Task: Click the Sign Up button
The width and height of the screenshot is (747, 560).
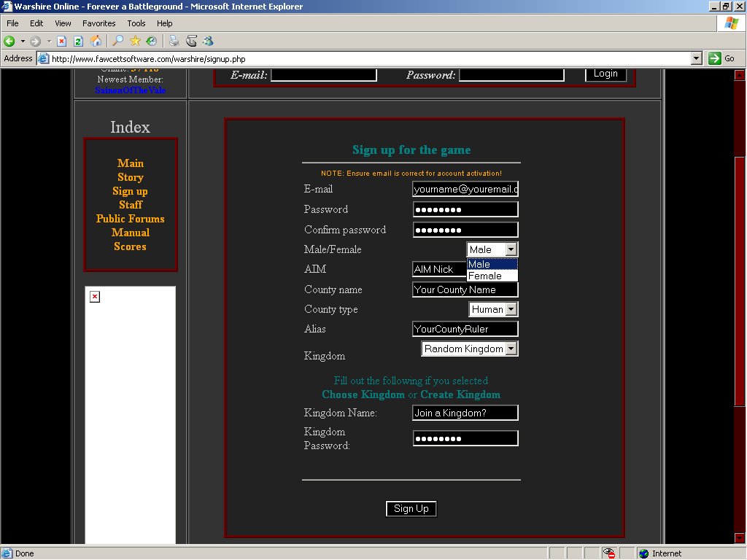Action: point(411,509)
